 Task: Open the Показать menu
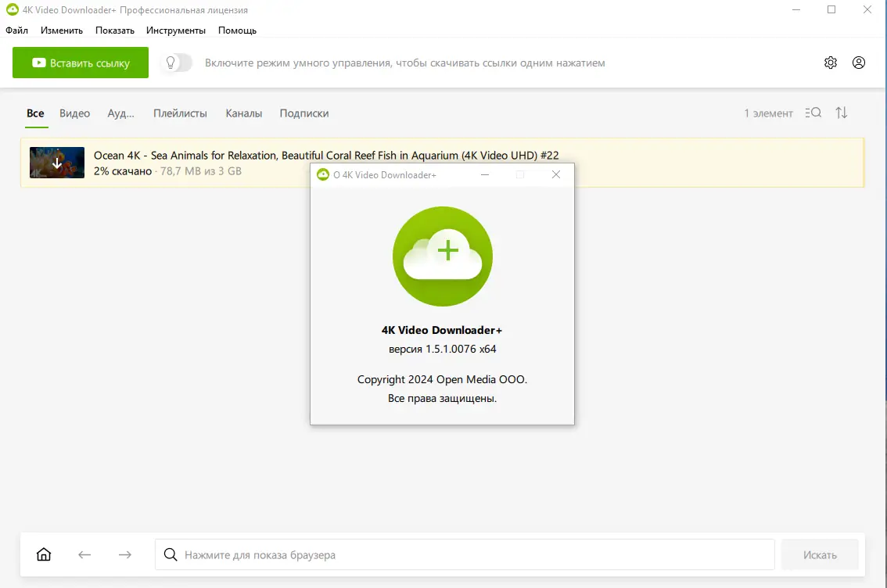tap(115, 30)
